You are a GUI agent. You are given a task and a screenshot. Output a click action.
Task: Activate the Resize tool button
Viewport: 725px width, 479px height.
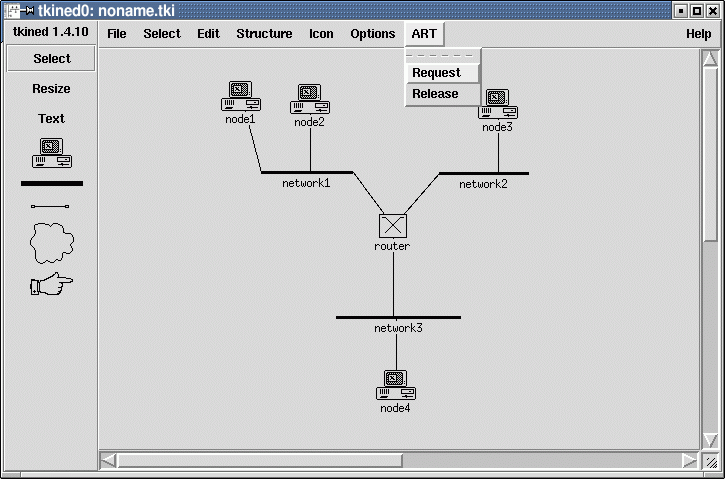click(x=51, y=89)
